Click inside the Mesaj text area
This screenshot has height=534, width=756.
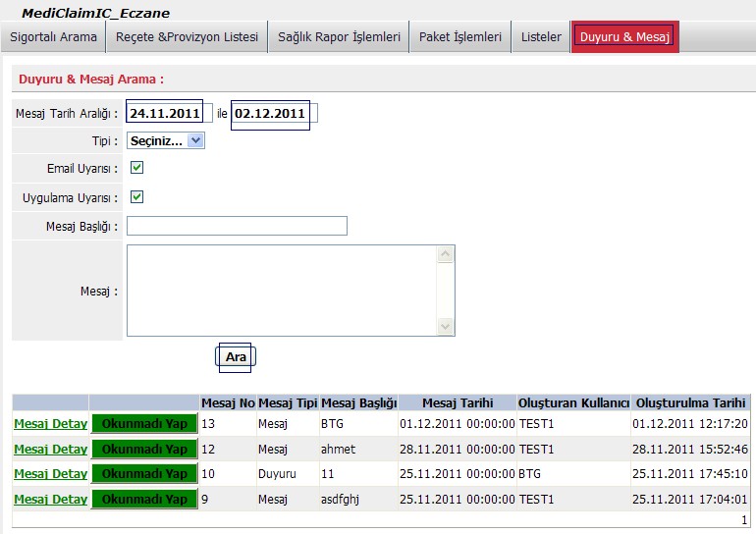pos(282,291)
